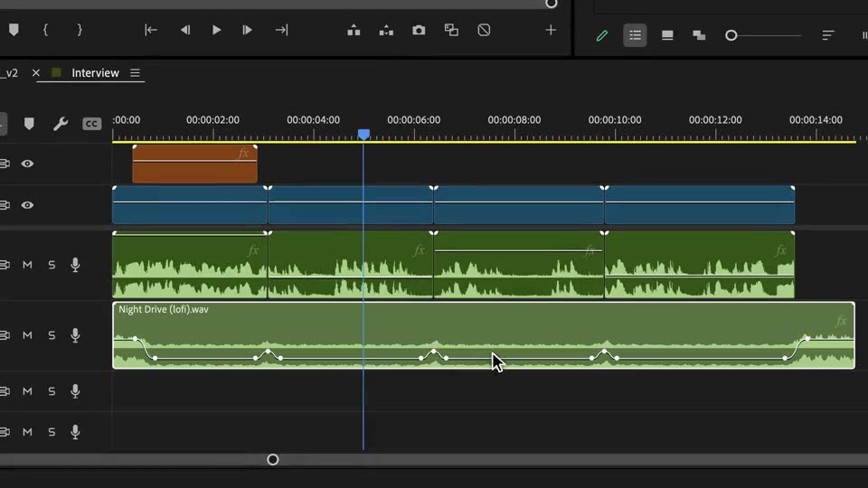Mute the first empty audio track
868x488 pixels.
(x=27, y=391)
